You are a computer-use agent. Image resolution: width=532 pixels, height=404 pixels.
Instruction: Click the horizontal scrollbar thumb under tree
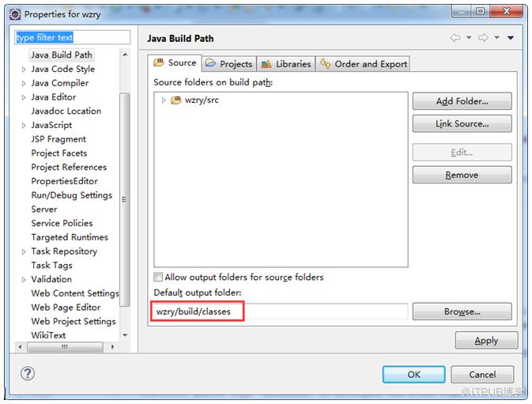65,346
